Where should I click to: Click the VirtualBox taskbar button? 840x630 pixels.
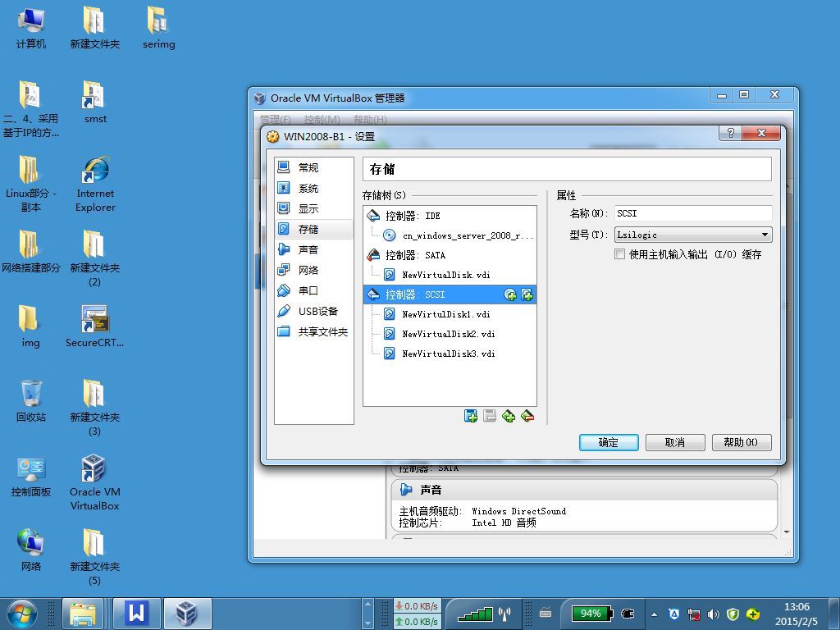click(187, 614)
